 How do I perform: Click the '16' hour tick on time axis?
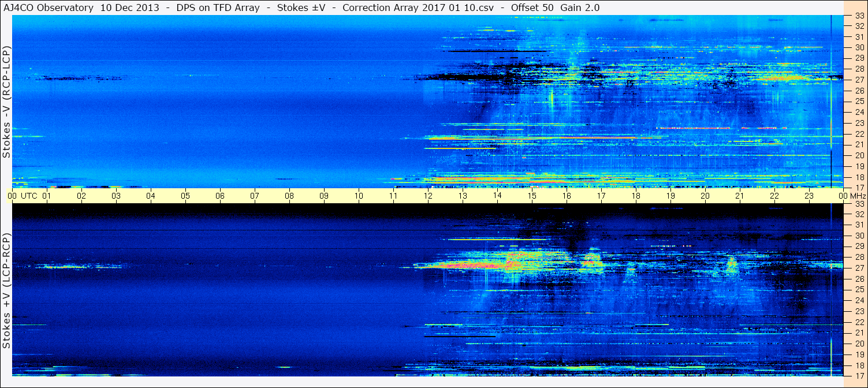tap(567, 196)
